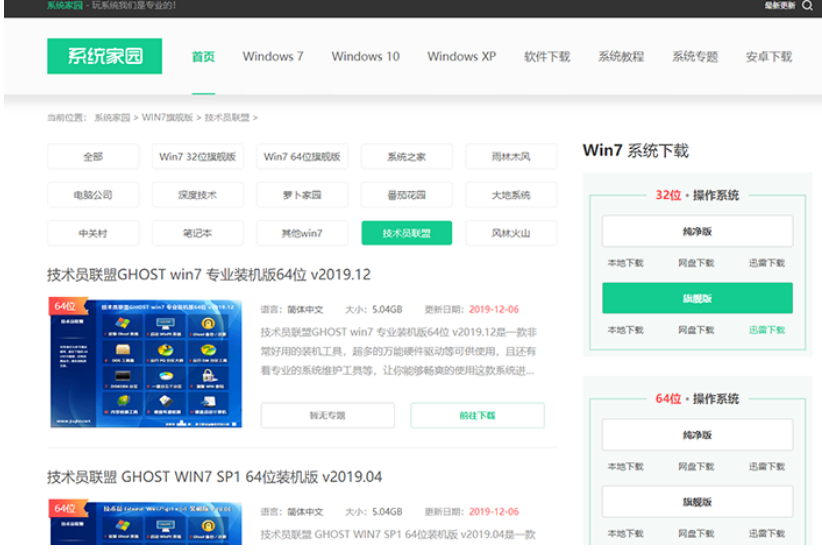Screen dimensions: 822x555
Task: Select the 深度技术 category filter
Action: pyautogui.click(x=197, y=195)
